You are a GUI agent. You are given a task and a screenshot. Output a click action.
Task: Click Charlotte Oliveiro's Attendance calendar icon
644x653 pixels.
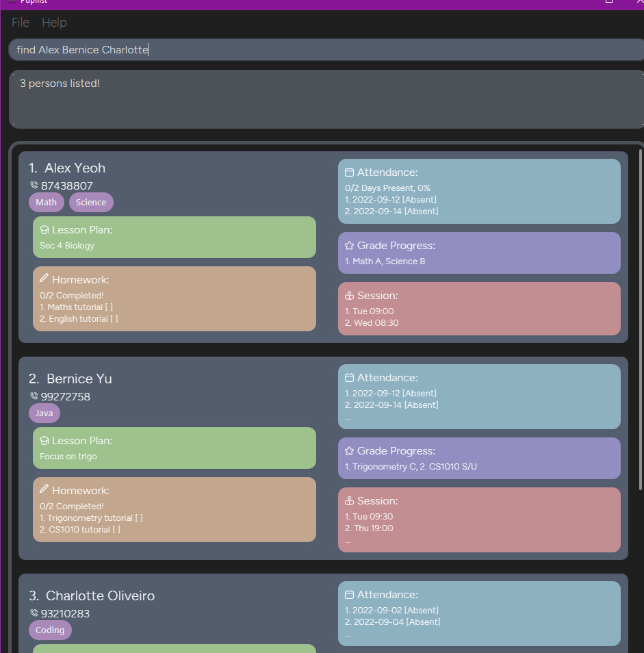(349, 595)
